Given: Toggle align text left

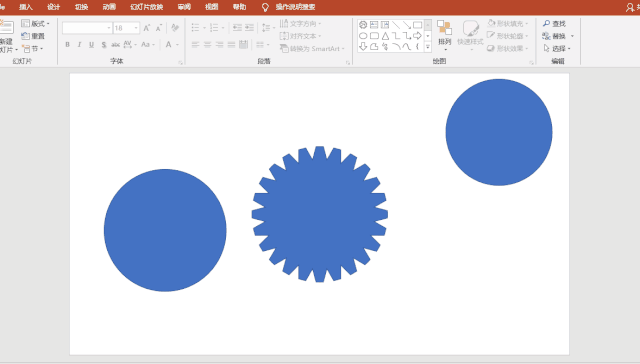Looking at the screenshot, I should 196,44.
